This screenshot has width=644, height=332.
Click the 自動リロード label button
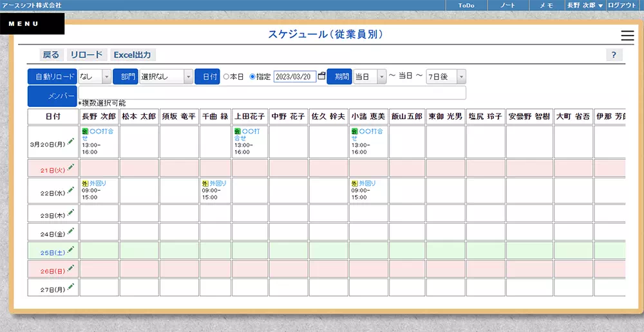[x=52, y=77]
